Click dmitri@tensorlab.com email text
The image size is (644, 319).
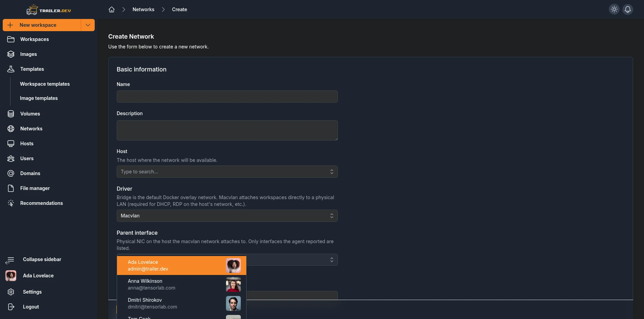152,307
